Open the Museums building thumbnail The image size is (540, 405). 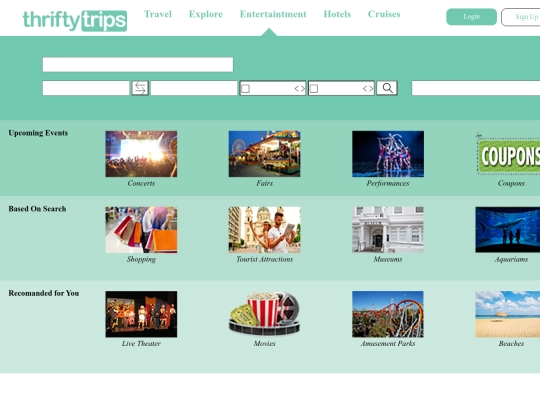point(388,230)
